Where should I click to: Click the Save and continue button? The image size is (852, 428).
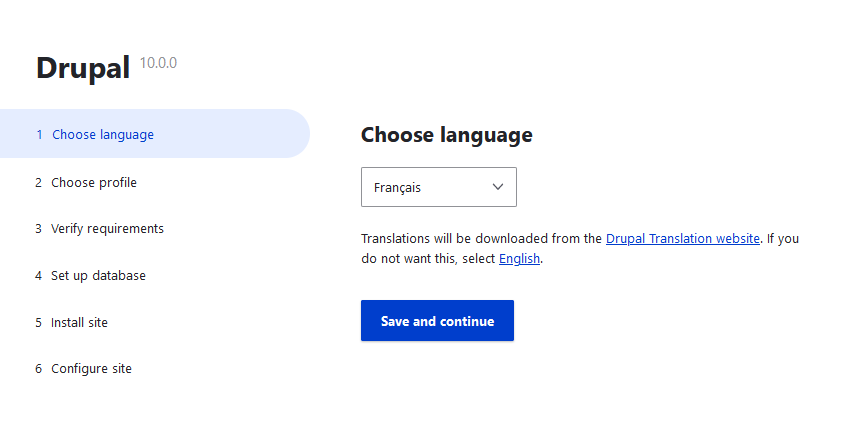[x=437, y=320]
